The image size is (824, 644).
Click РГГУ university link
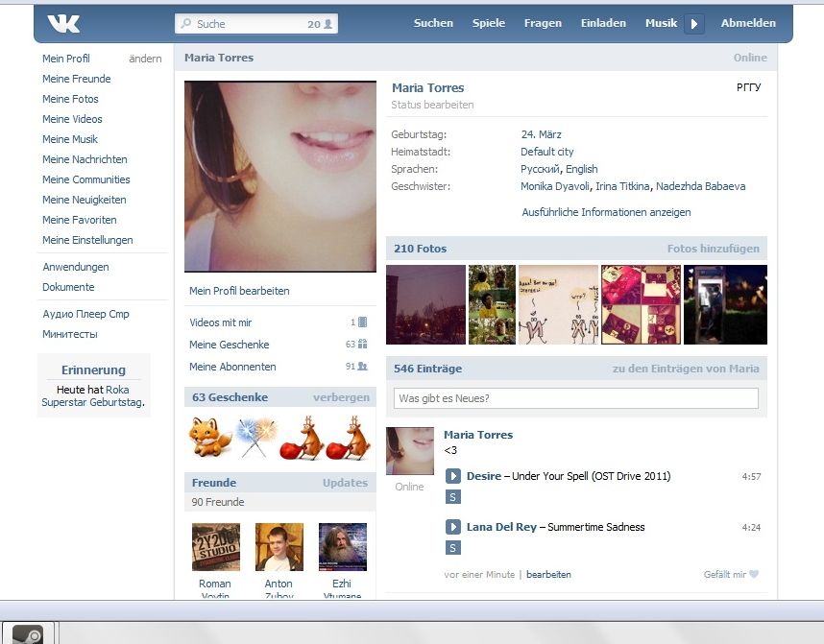pyautogui.click(x=748, y=87)
